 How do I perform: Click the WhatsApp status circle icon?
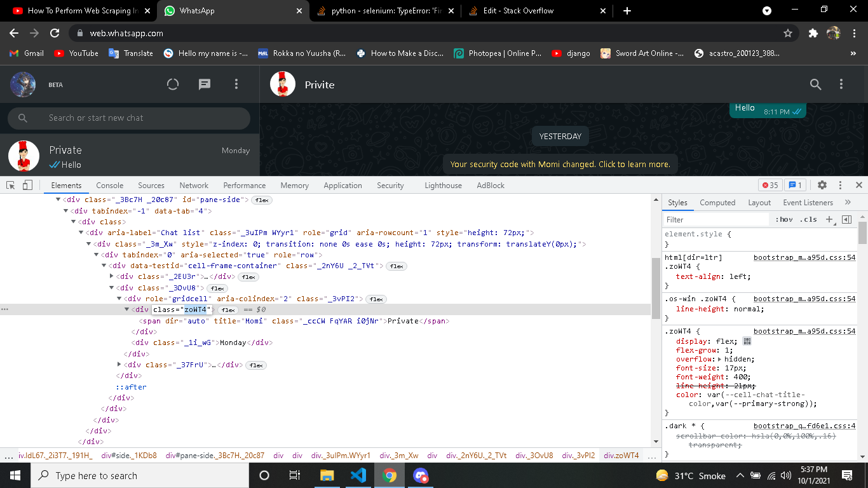pos(173,85)
